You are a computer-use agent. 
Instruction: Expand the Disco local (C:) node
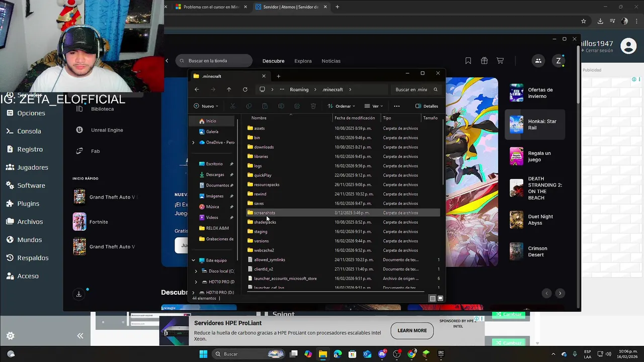click(196, 271)
